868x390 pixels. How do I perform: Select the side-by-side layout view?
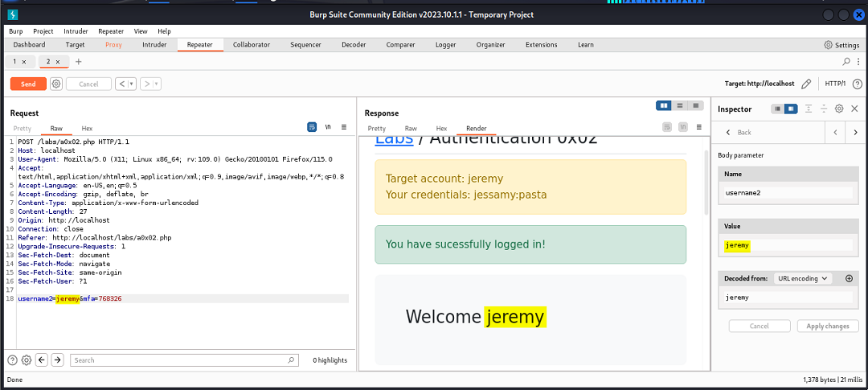[664, 105]
